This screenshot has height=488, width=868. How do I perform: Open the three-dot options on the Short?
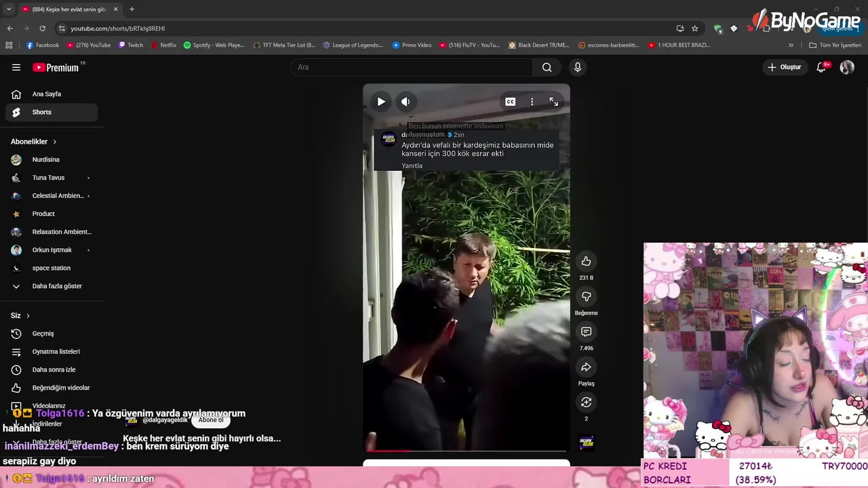point(532,102)
